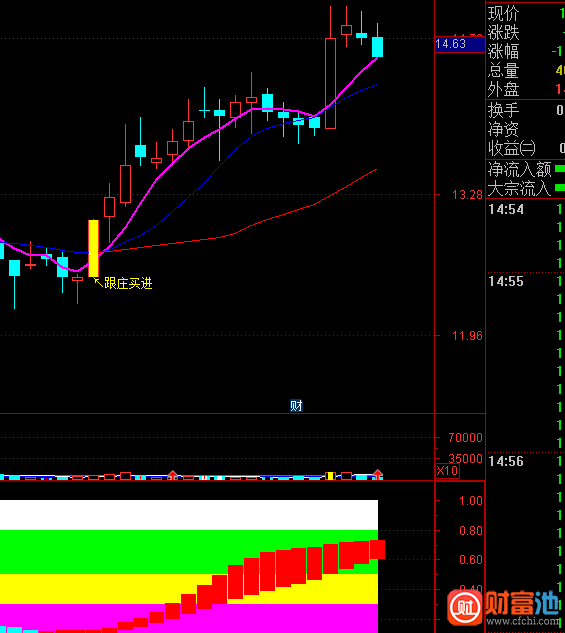Click the yellow highlighted volume bar
The height and width of the screenshot is (633, 565).
(x=330, y=476)
